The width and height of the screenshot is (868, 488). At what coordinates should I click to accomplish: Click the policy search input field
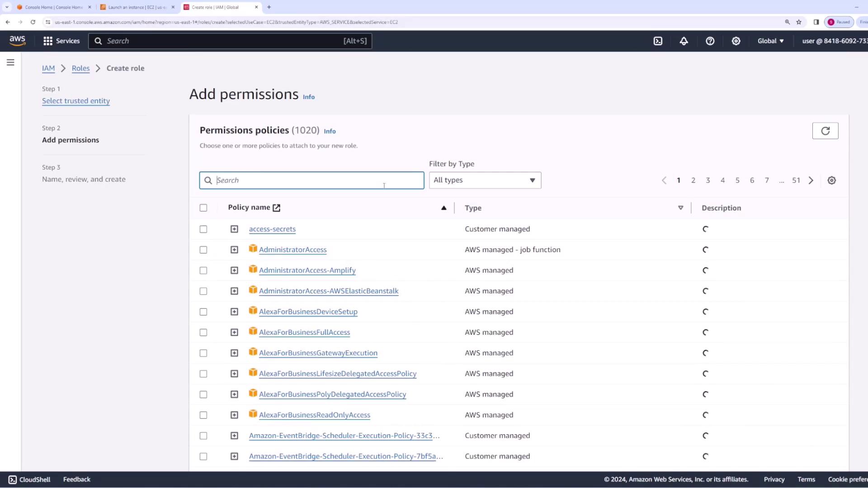point(312,180)
